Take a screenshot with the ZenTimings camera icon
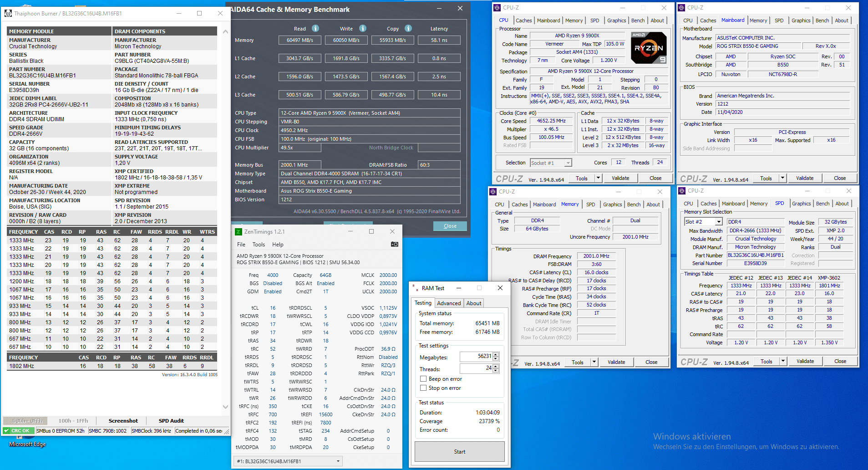The image size is (868, 470). [395, 245]
